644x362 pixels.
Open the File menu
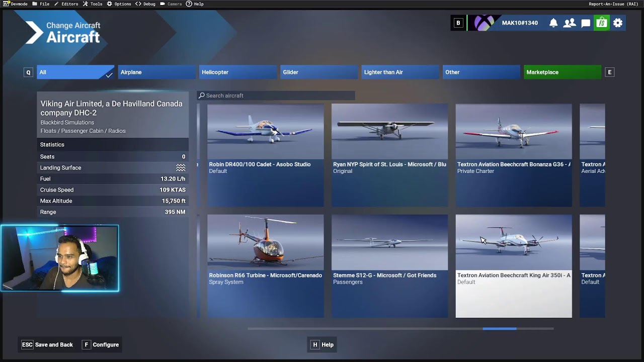[41, 4]
